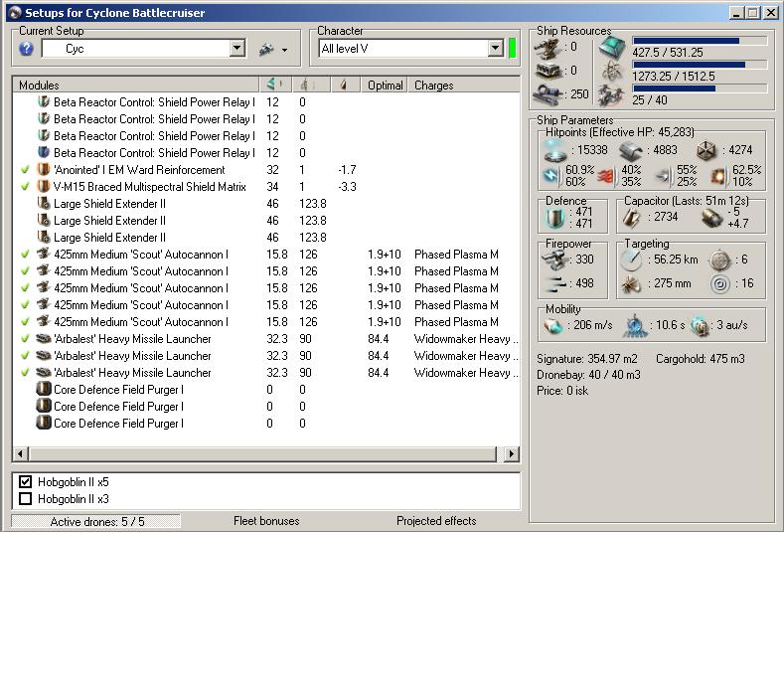
Task: Click the powergrid icon beside 1273.25 / 1512.5
Action: click(611, 72)
